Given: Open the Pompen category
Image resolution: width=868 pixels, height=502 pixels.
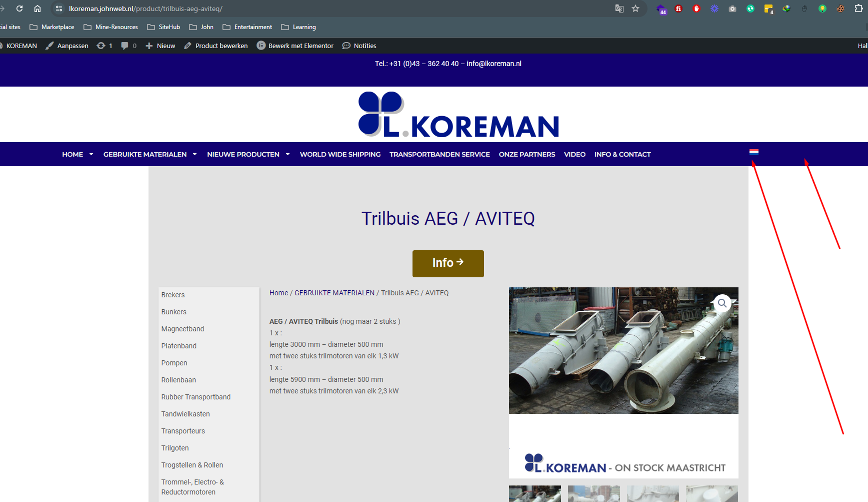Looking at the screenshot, I should point(174,363).
